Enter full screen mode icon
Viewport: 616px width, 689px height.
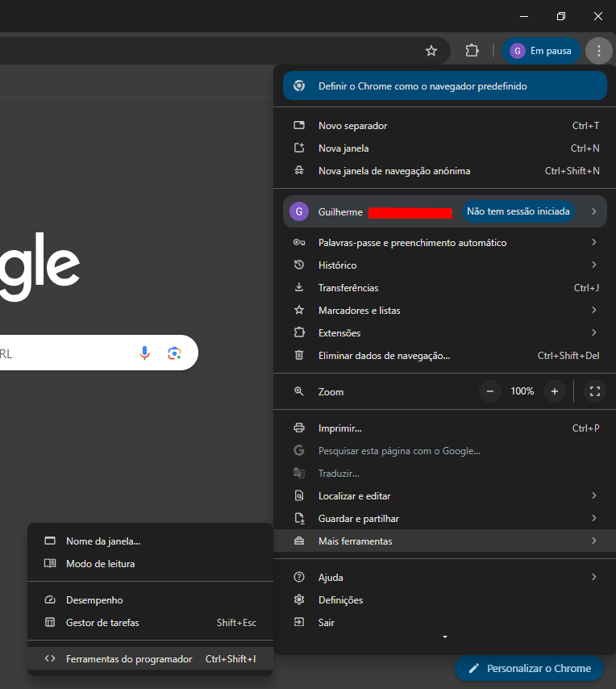595,391
